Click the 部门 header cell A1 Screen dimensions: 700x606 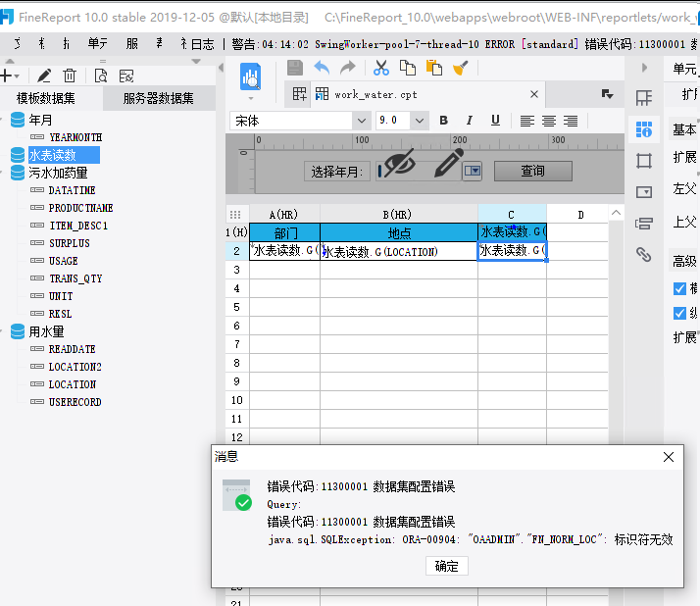(x=284, y=232)
